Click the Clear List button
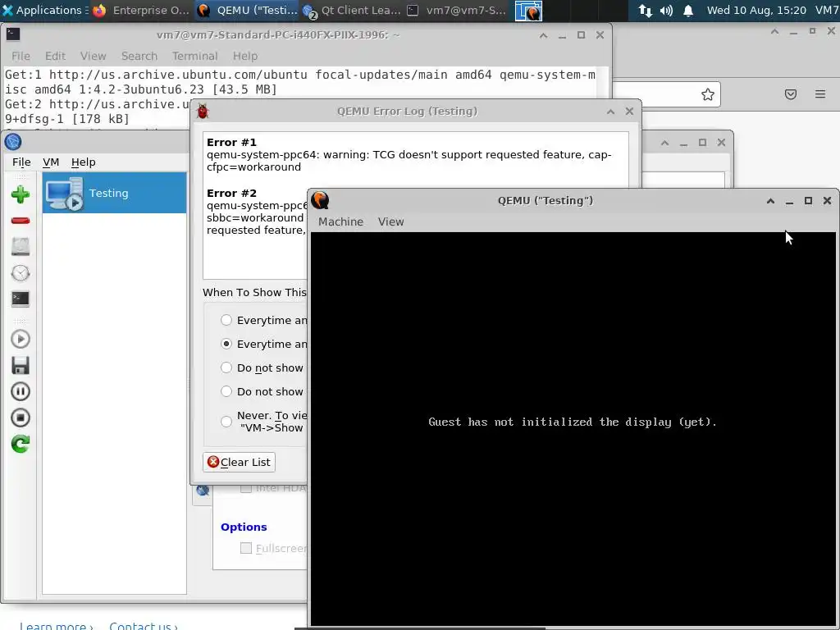 239,463
